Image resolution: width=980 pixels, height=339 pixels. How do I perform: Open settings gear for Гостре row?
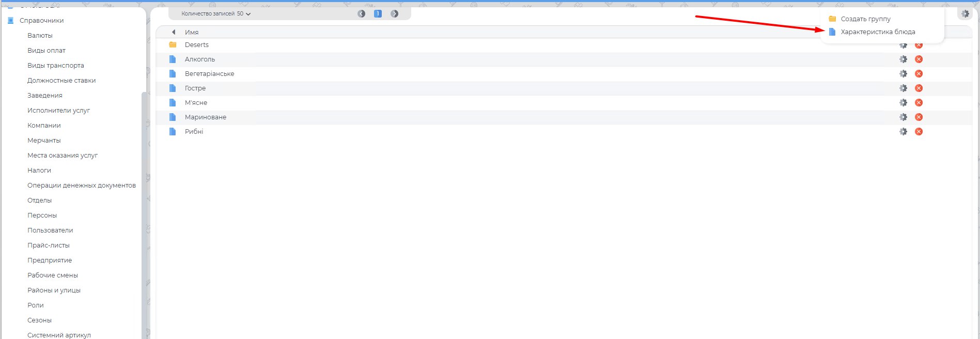[903, 88]
